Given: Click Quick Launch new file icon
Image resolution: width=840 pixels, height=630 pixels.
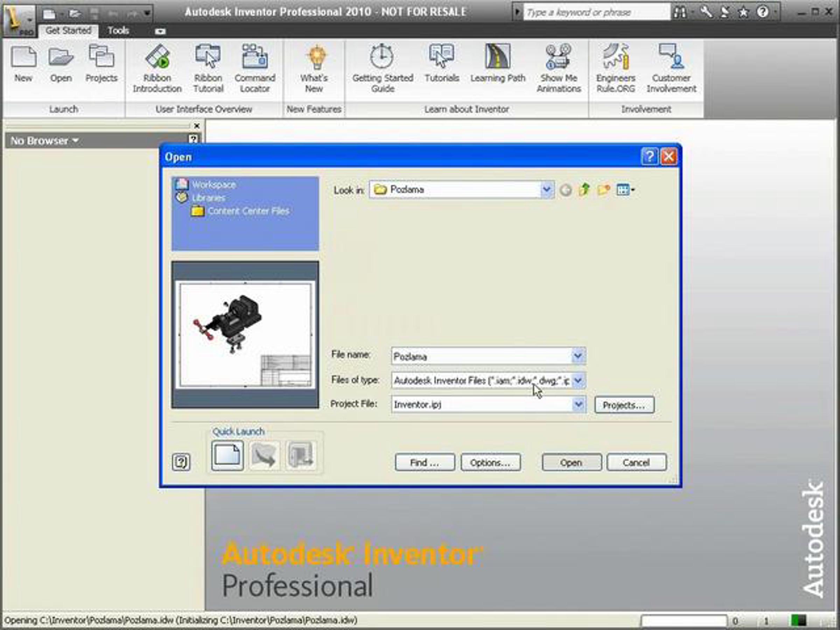Looking at the screenshot, I should [227, 455].
